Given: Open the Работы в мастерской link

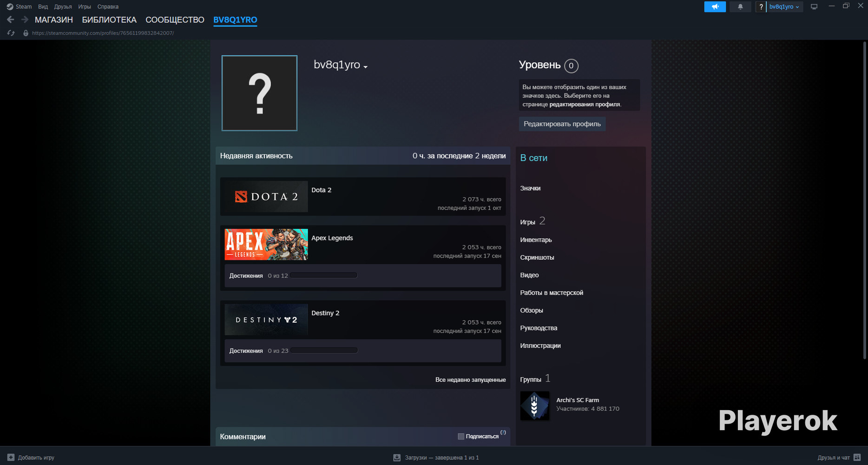Looking at the screenshot, I should (x=552, y=293).
